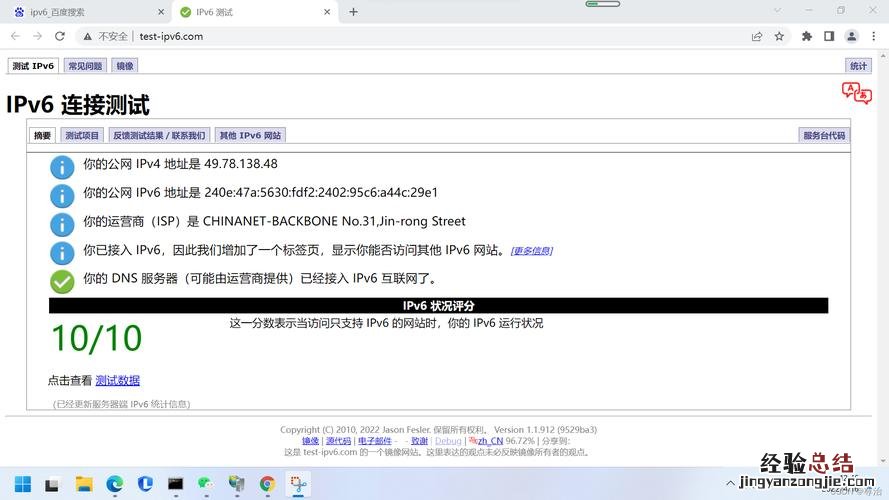Click the address bar URL field
The width and height of the screenshot is (889, 500).
400,36
